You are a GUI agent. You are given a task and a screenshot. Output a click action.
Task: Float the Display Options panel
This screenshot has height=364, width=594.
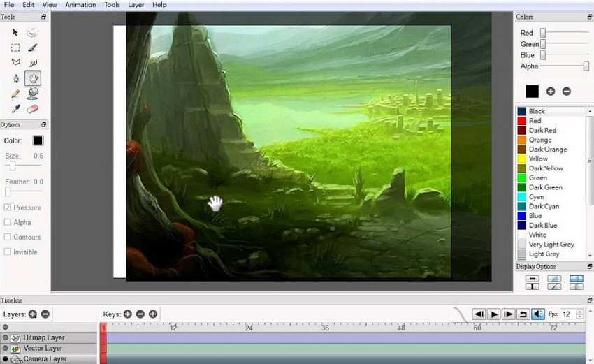pyautogui.click(x=589, y=267)
